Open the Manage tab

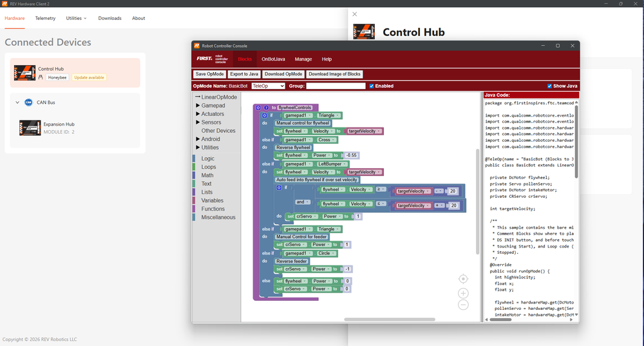(x=303, y=59)
